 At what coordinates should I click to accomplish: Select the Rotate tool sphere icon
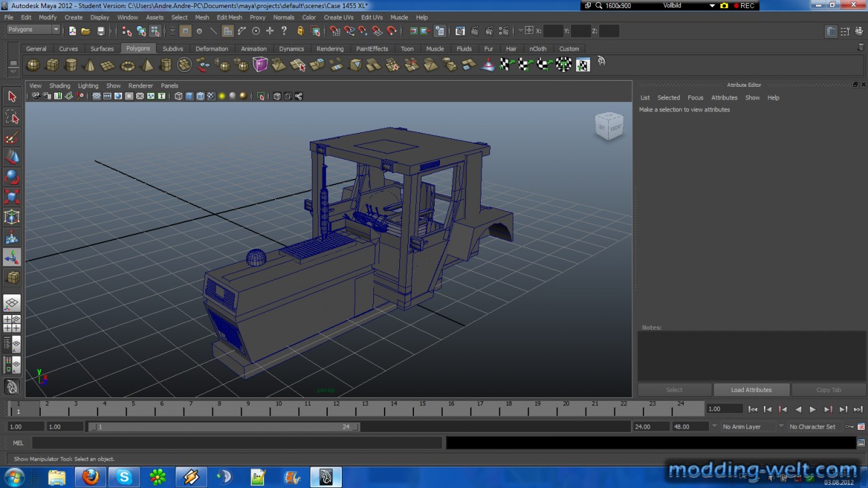click(12, 178)
